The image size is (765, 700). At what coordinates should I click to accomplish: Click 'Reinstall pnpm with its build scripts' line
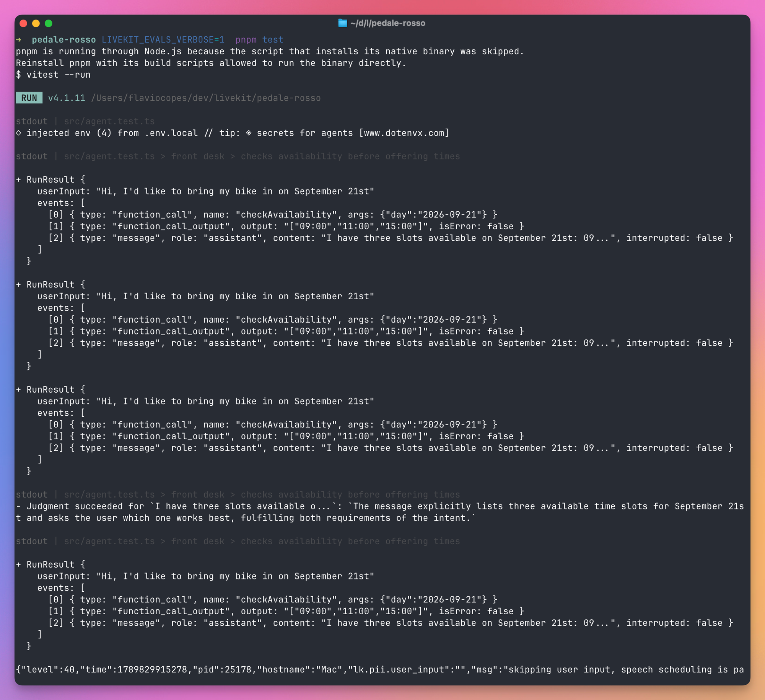(x=211, y=63)
